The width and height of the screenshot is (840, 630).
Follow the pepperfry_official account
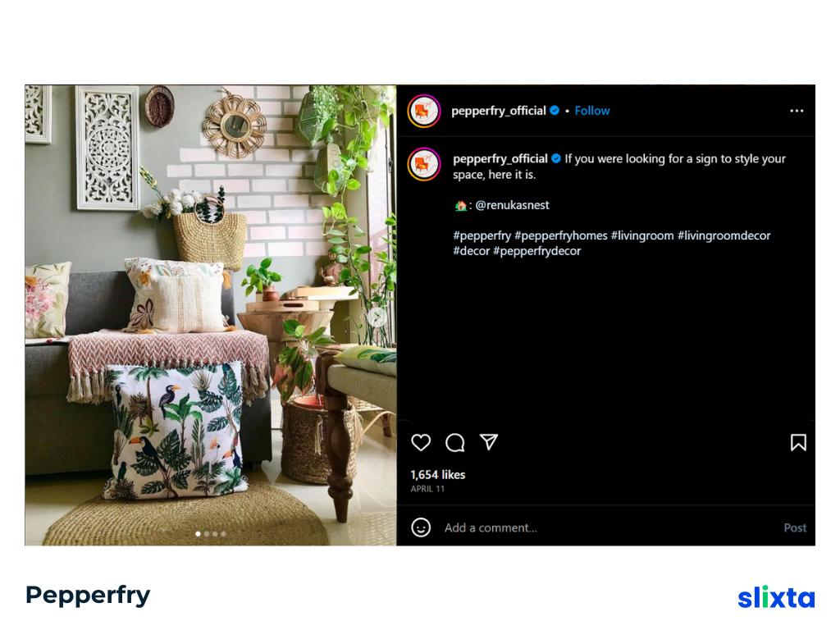[592, 111]
